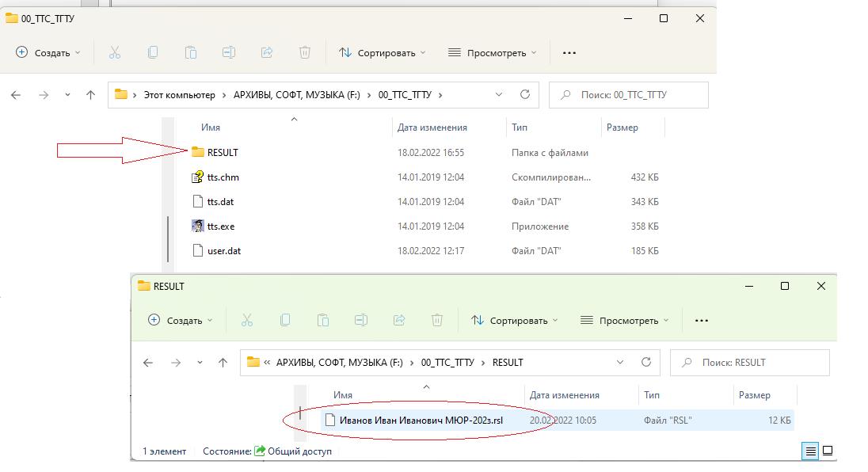The image size is (868, 472).
Task: Refresh the RESULT folder view
Action: click(x=646, y=363)
